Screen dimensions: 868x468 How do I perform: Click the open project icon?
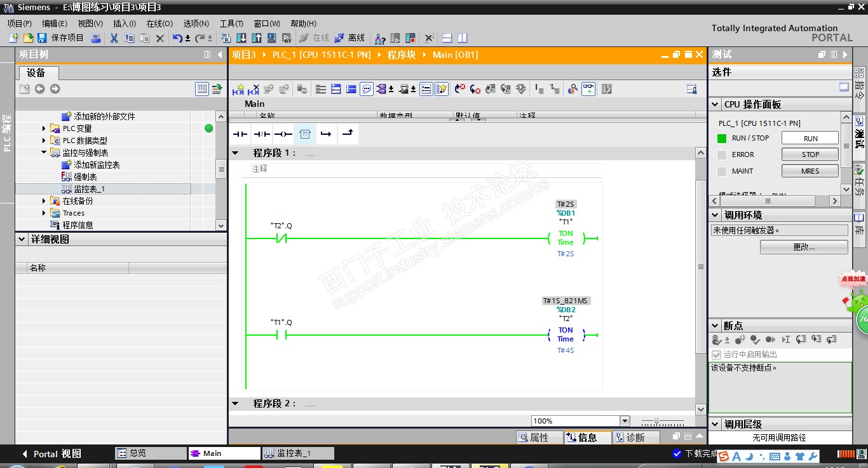click(x=28, y=38)
